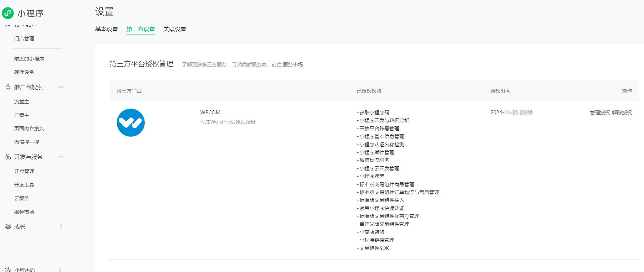
Task: Open the 流量主 menu item
Action: [22, 101]
